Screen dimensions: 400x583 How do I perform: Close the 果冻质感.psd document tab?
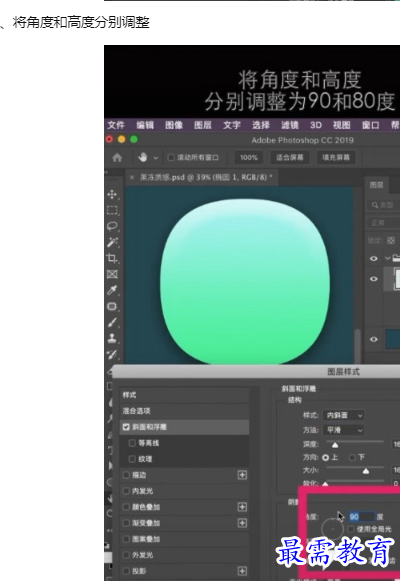tap(132, 177)
